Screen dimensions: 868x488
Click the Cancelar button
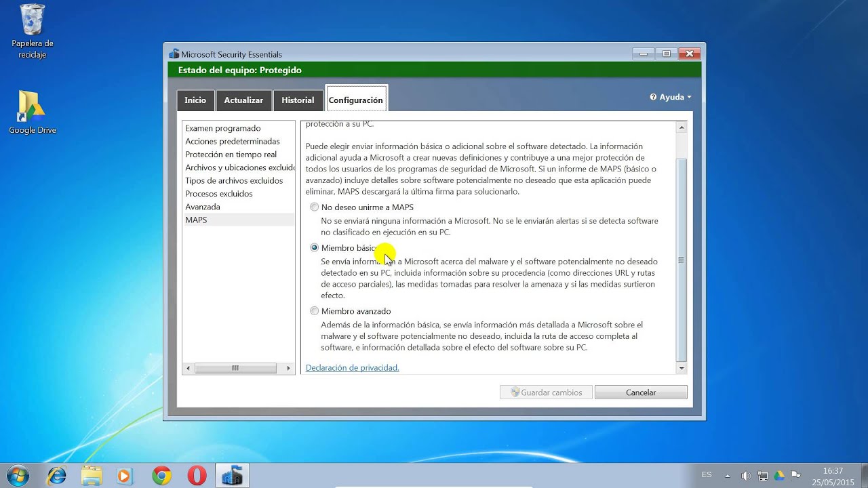pyautogui.click(x=641, y=392)
